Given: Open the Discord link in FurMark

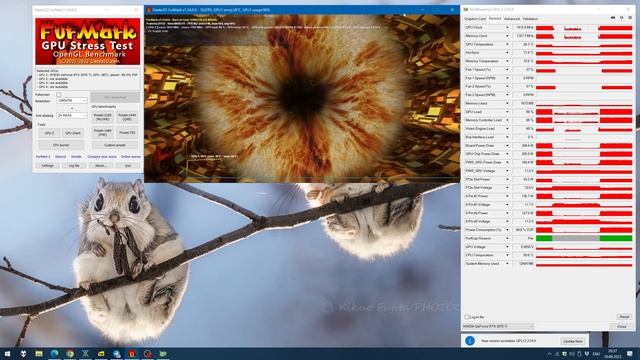Looking at the screenshot, I should pos(60,157).
